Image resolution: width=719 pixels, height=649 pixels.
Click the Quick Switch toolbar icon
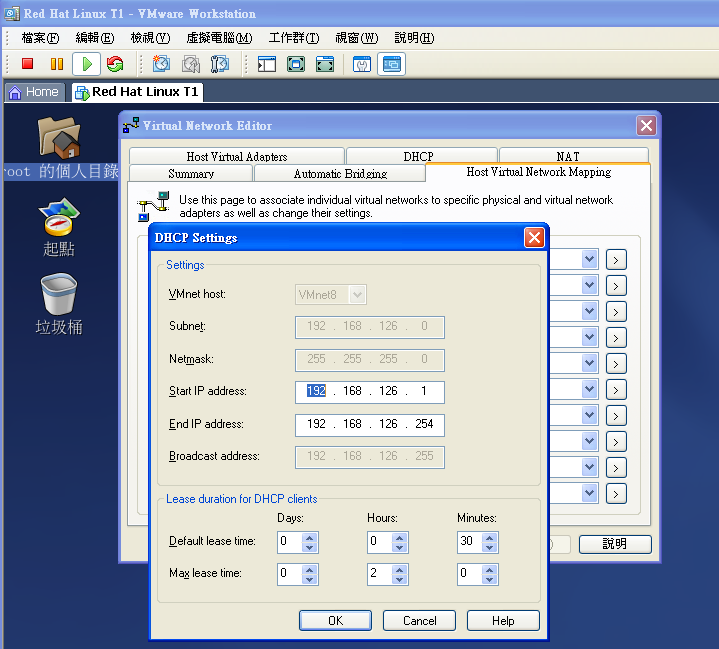325,64
